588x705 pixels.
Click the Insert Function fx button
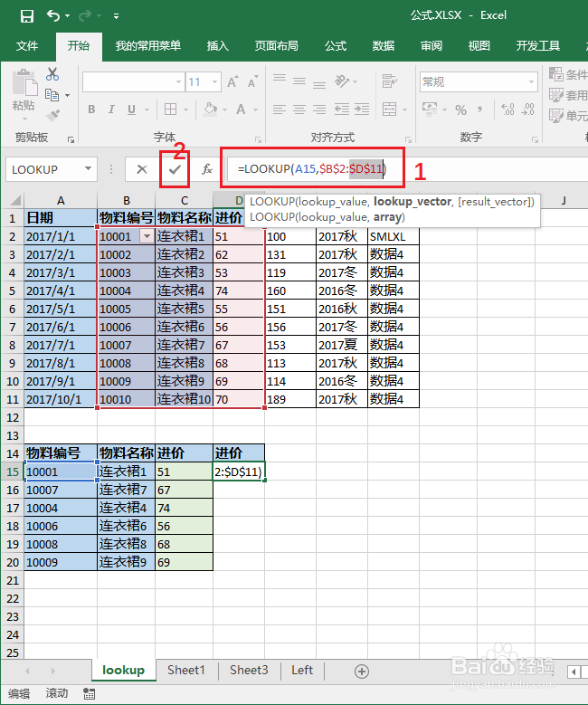click(207, 169)
